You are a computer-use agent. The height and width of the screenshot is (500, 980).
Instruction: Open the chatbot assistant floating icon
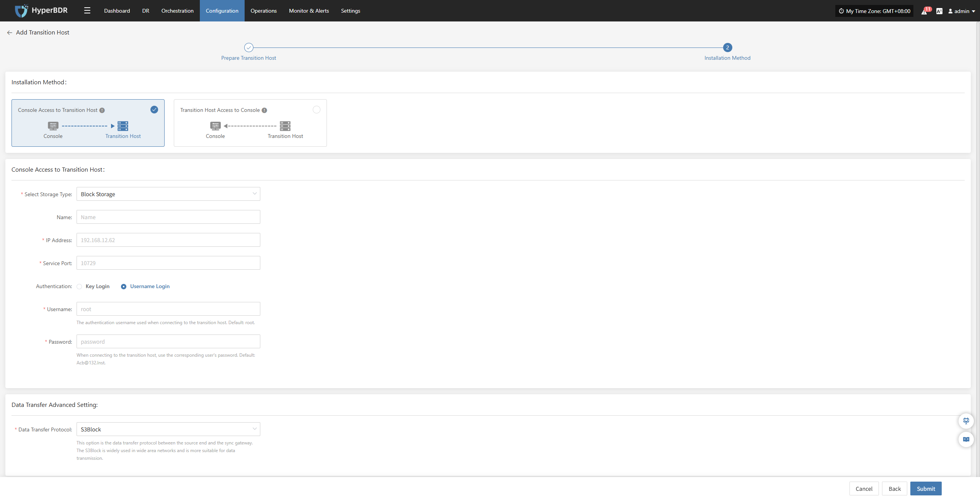click(966, 421)
